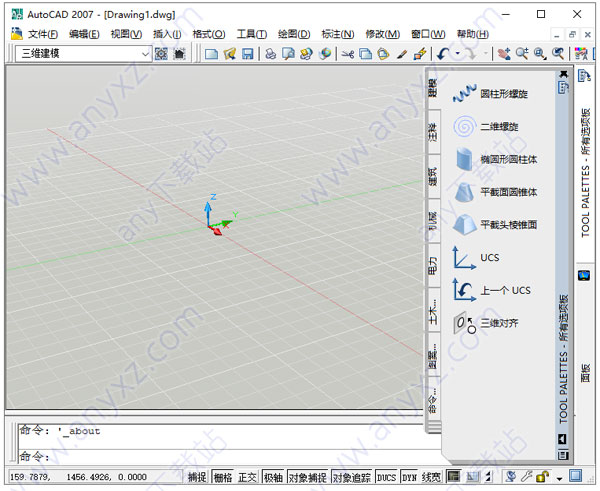The width and height of the screenshot is (600, 491).
Task: Open the 帮助(H) menu
Action: (473, 34)
